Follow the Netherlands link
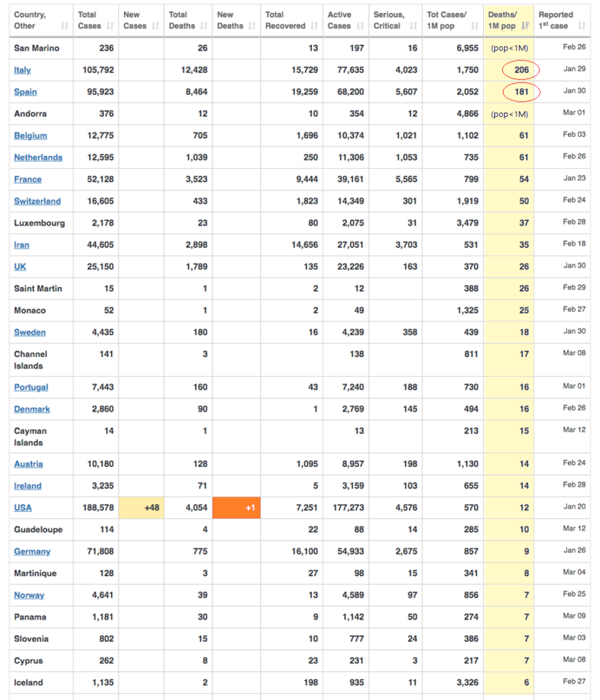The image size is (600, 700). pyautogui.click(x=38, y=158)
